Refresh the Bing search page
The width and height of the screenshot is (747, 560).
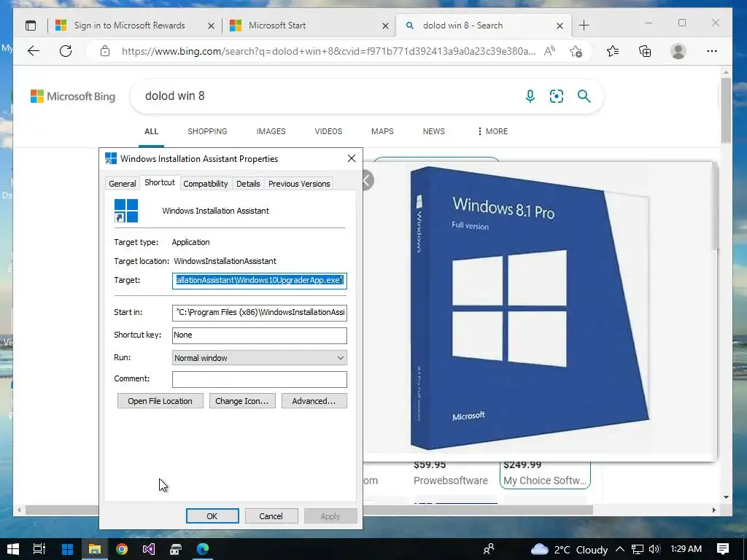(x=66, y=51)
